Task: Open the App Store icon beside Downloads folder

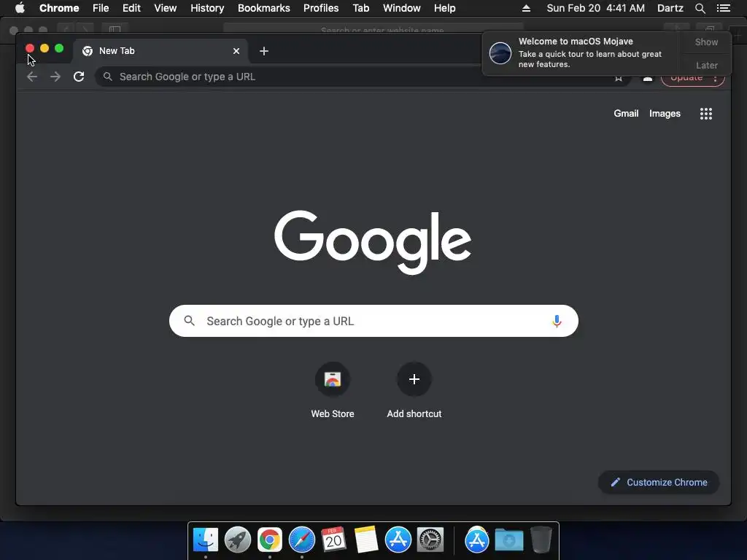Action: [477, 540]
